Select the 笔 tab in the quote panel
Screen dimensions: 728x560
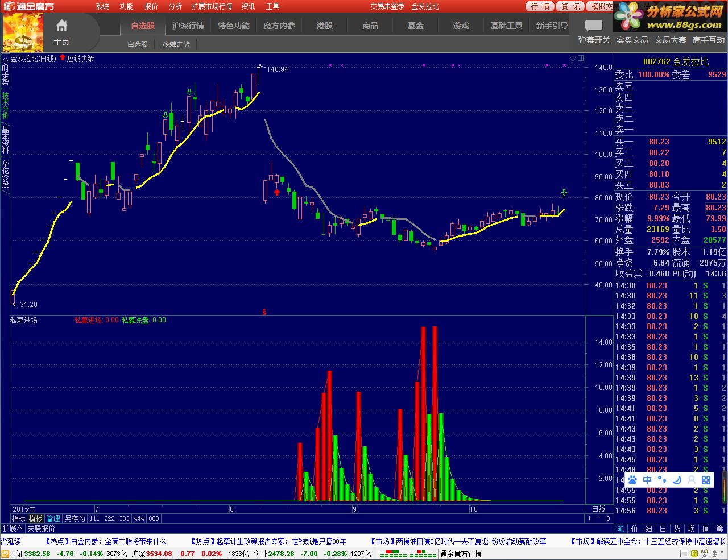coord(621,529)
